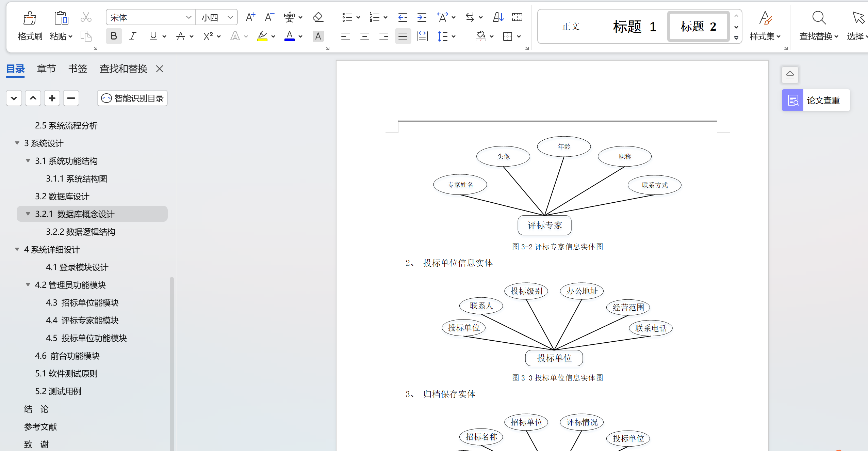Click the sort text icon
The height and width of the screenshot is (451, 868).
pyautogui.click(x=498, y=17)
